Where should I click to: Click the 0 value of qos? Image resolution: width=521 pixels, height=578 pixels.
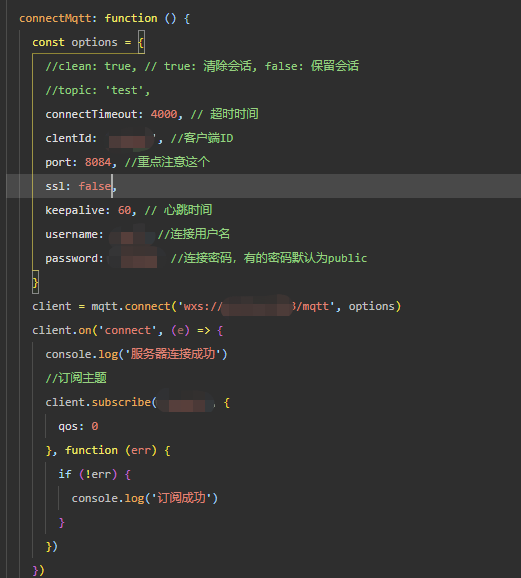(x=95, y=426)
